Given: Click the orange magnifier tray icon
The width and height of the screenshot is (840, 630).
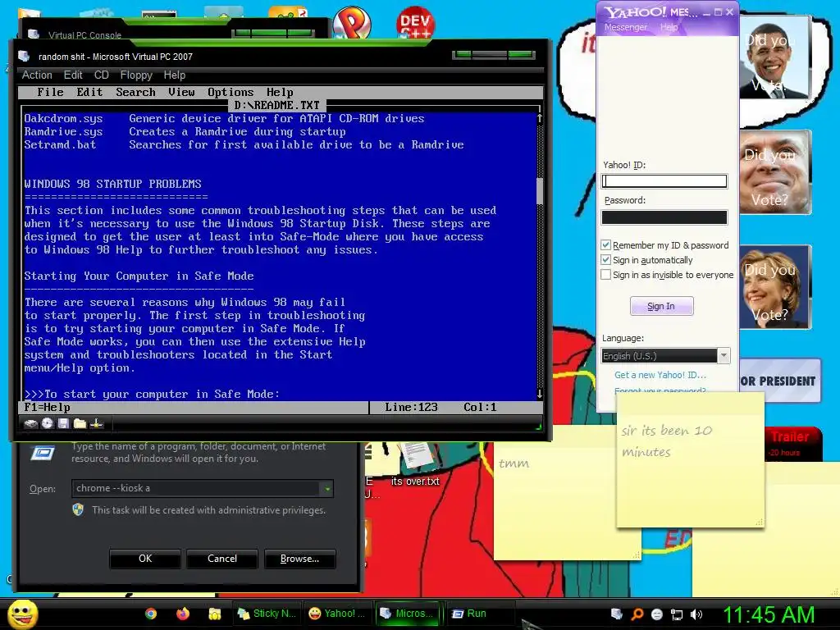Looking at the screenshot, I should (637, 614).
